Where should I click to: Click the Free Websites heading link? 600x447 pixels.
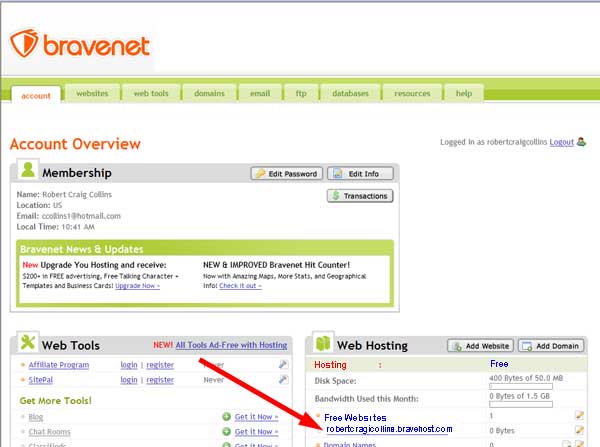coord(355,418)
